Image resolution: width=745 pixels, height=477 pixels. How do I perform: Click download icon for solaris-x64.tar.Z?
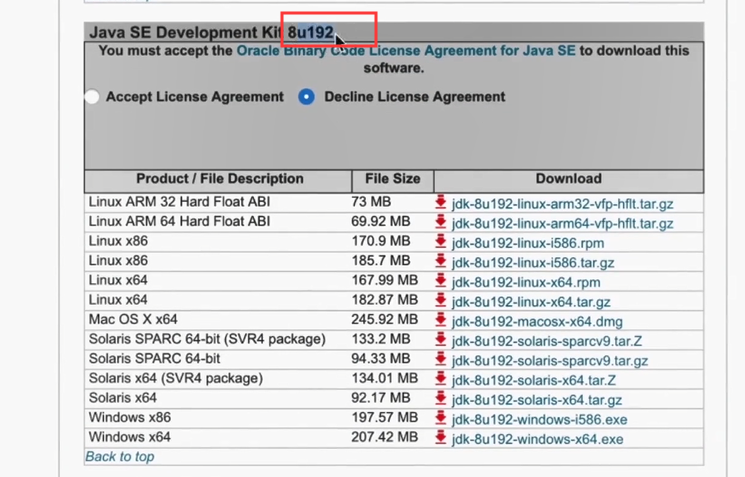pos(441,378)
